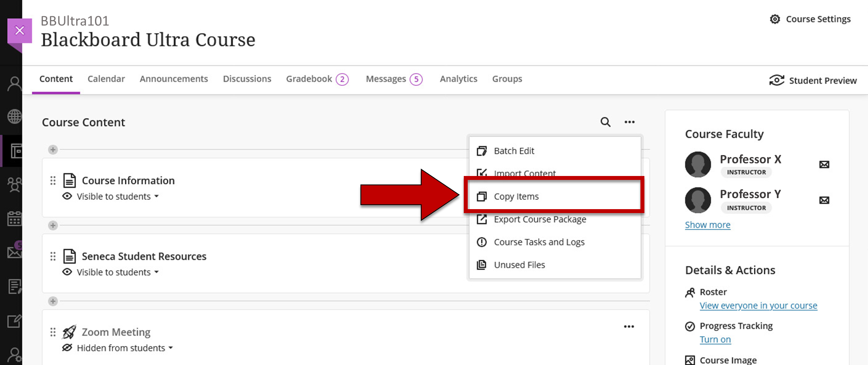Open the globe institution page icon
Viewport: 868px width, 365px height.
(15, 116)
